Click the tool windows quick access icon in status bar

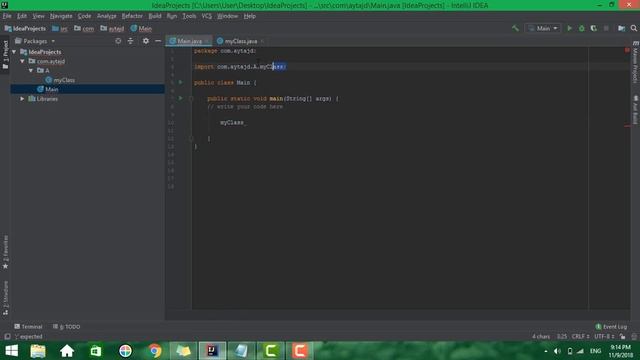(7, 337)
